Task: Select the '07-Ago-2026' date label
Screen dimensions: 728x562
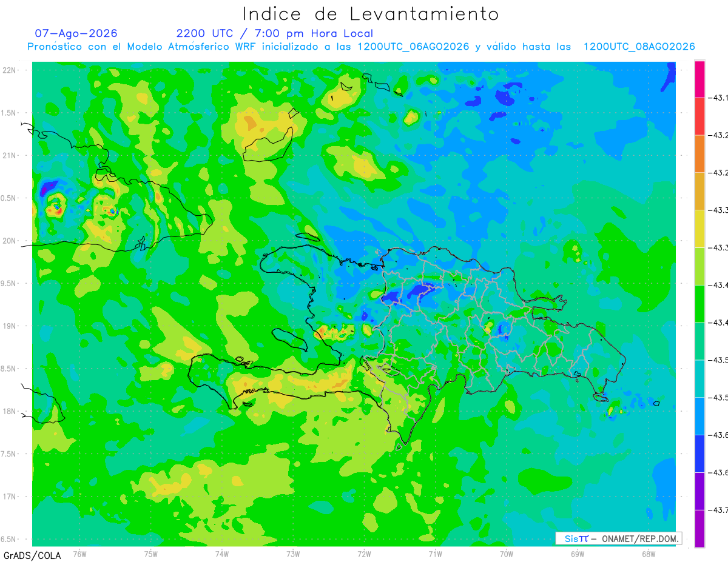Action: coord(76,33)
